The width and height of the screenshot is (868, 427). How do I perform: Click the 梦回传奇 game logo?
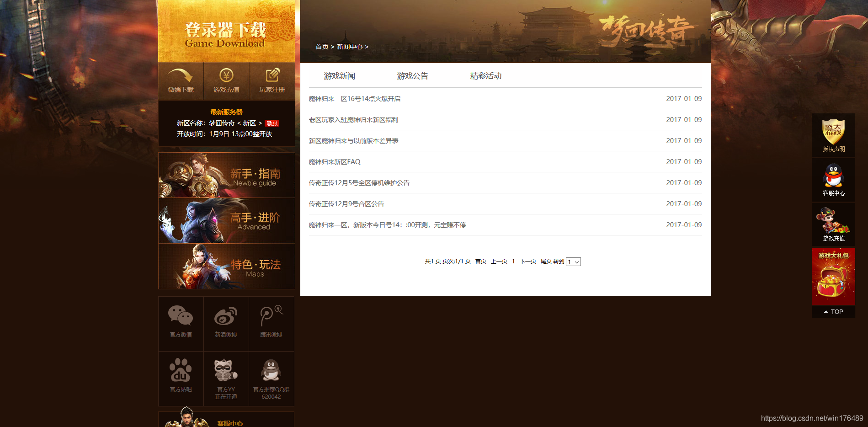coord(648,31)
